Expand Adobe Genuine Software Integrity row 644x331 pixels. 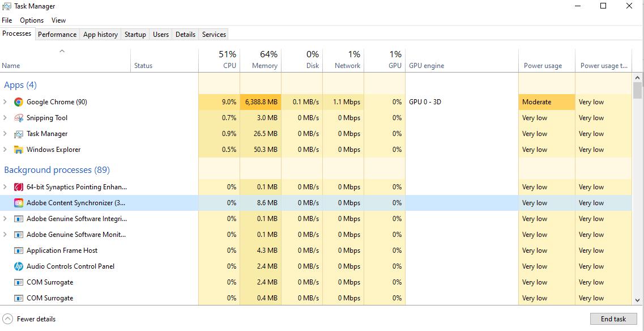point(5,219)
